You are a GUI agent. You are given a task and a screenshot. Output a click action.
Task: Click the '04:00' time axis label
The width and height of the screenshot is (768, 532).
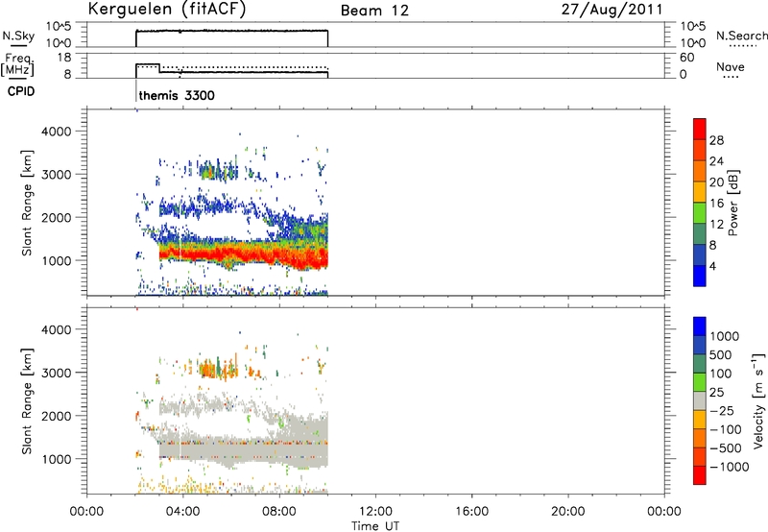point(182,512)
